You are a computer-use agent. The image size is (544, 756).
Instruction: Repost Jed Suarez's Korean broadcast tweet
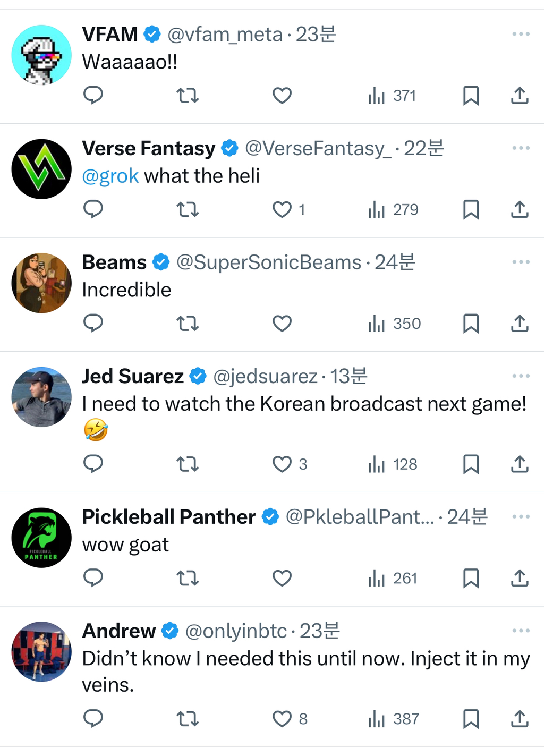coord(187,464)
